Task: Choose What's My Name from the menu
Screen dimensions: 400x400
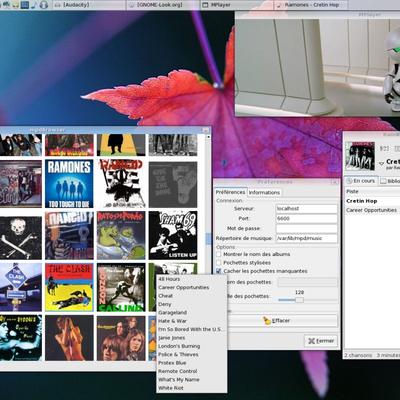Action: pyautogui.click(x=192, y=380)
